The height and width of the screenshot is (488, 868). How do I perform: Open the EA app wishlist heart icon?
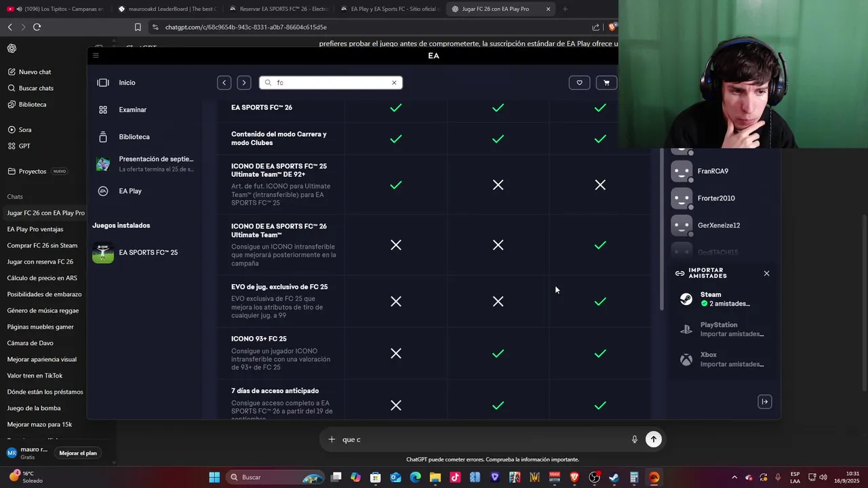click(x=579, y=83)
